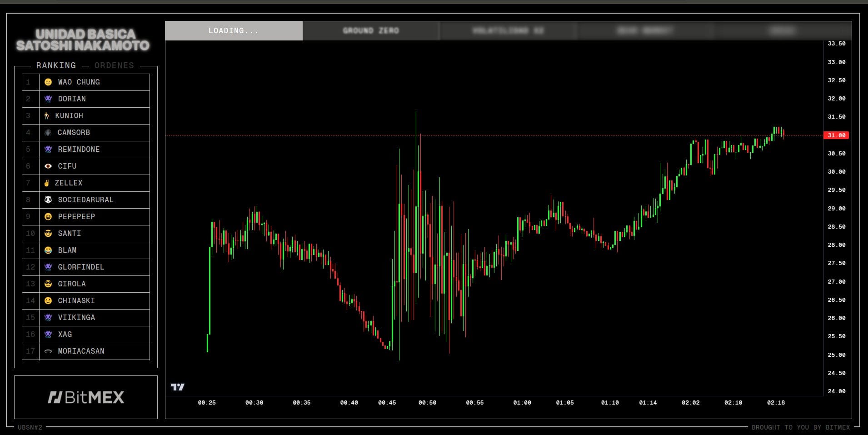Click the 01:00 time axis label

pyautogui.click(x=522, y=403)
